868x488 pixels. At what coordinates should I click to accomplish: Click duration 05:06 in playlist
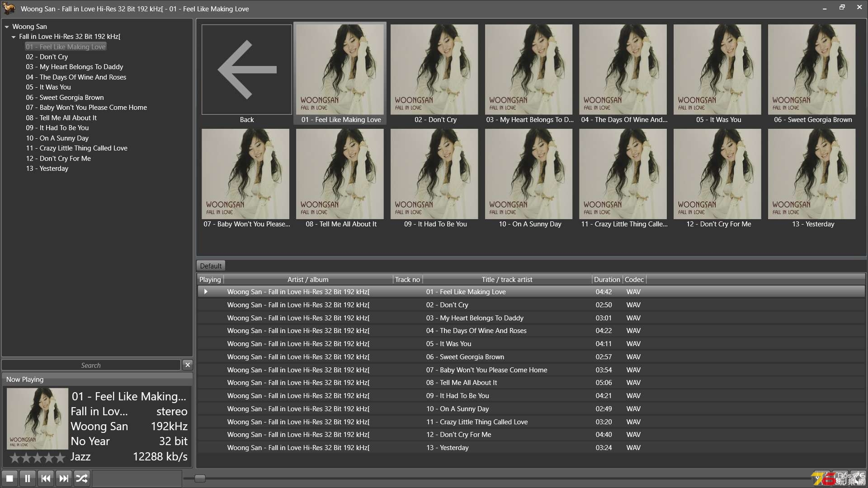coord(604,383)
